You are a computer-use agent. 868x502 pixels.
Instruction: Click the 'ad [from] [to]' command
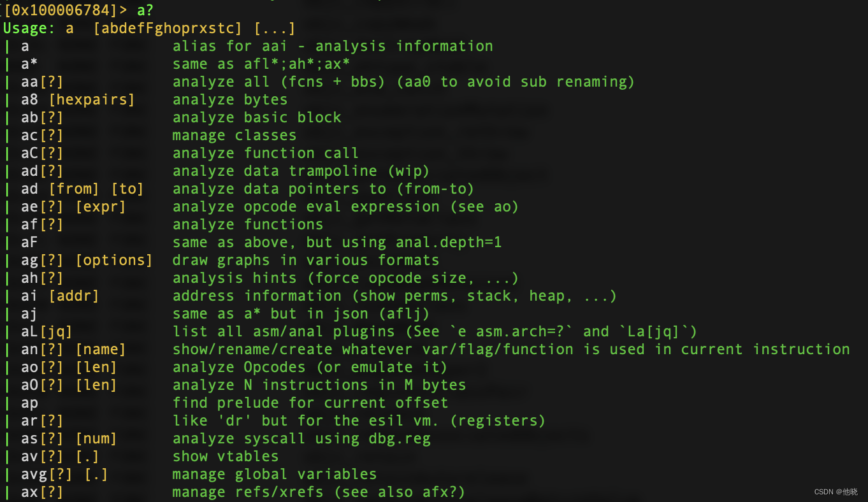tap(82, 189)
